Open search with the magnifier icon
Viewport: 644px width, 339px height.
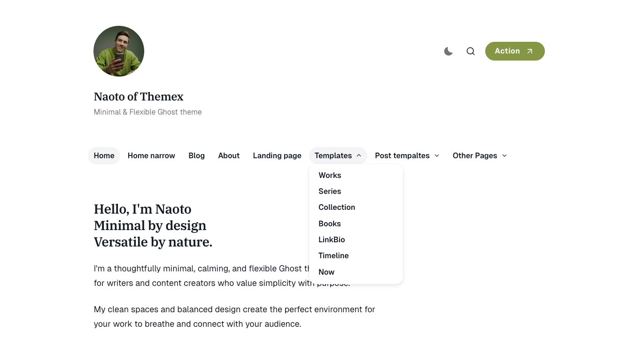click(x=470, y=51)
